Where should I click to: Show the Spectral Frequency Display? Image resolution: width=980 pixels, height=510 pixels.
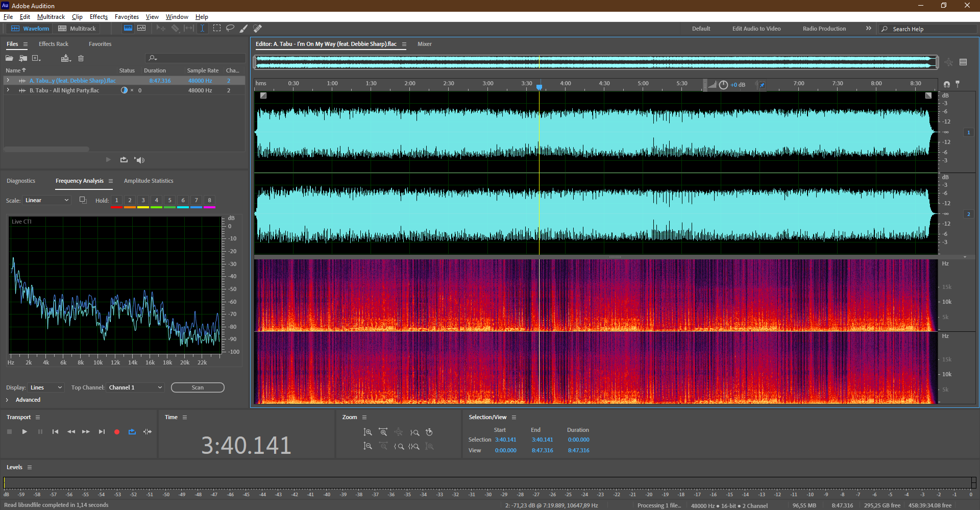(x=128, y=29)
